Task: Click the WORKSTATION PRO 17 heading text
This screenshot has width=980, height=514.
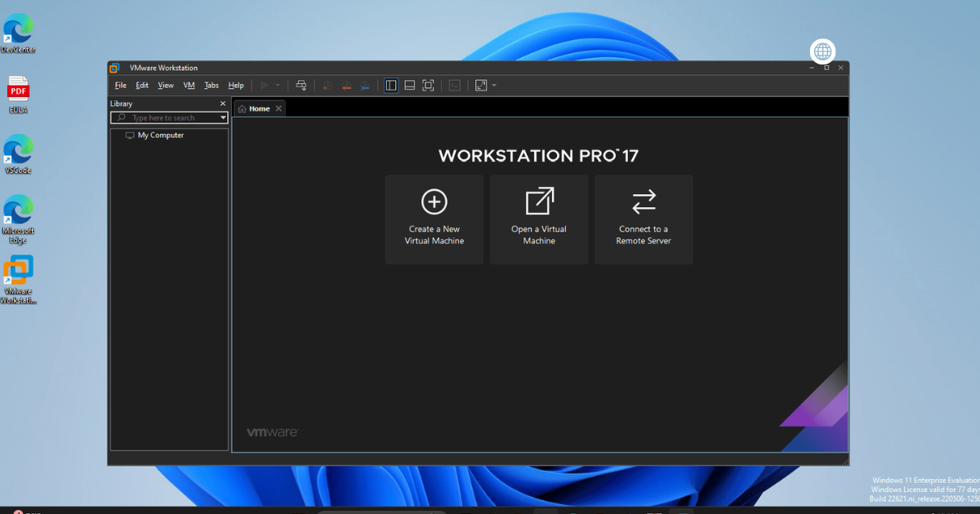Action: click(x=538, y=156)
